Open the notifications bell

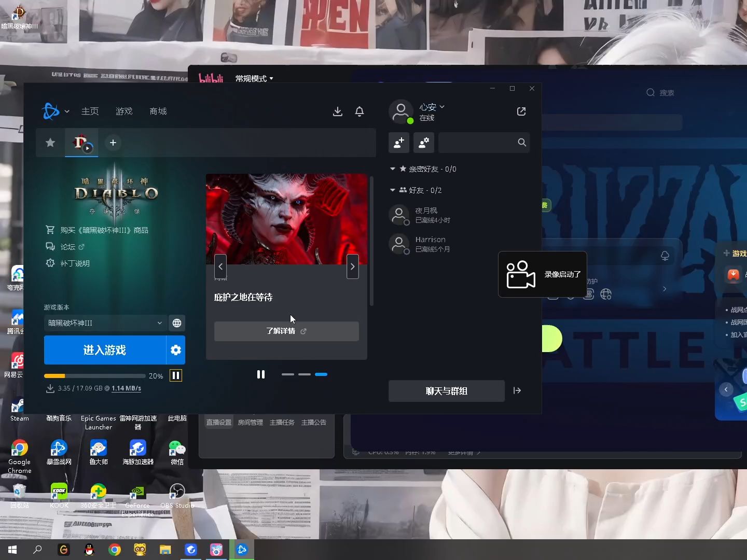click(359, 111)
